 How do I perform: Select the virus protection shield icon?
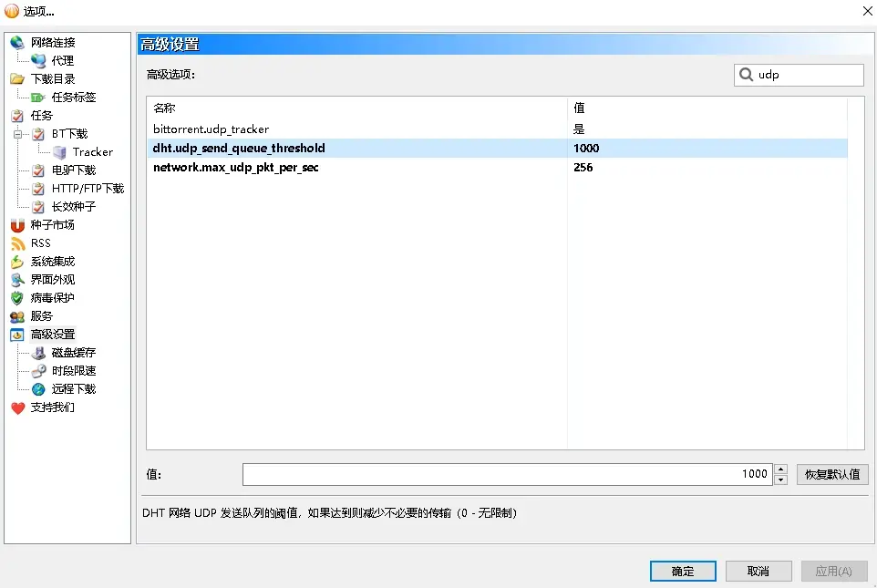pyautogui.click(x=16, y=298)
